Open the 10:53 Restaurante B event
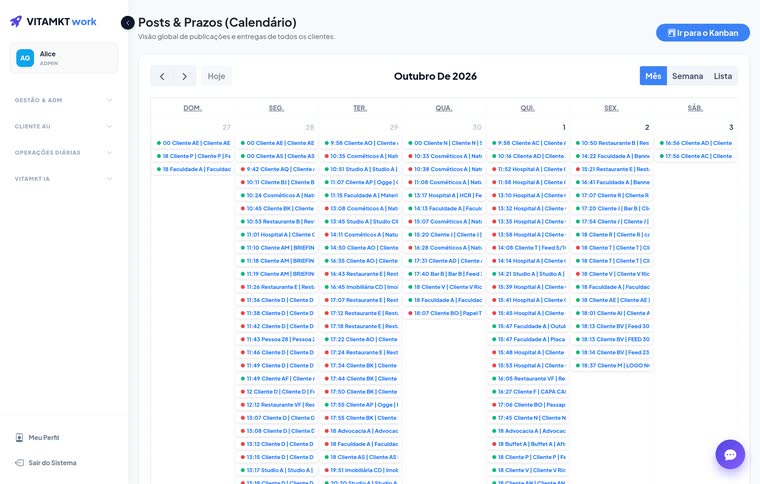Viewport: 760px width, 484px height. pyautogui.click(x=277, y=221)
